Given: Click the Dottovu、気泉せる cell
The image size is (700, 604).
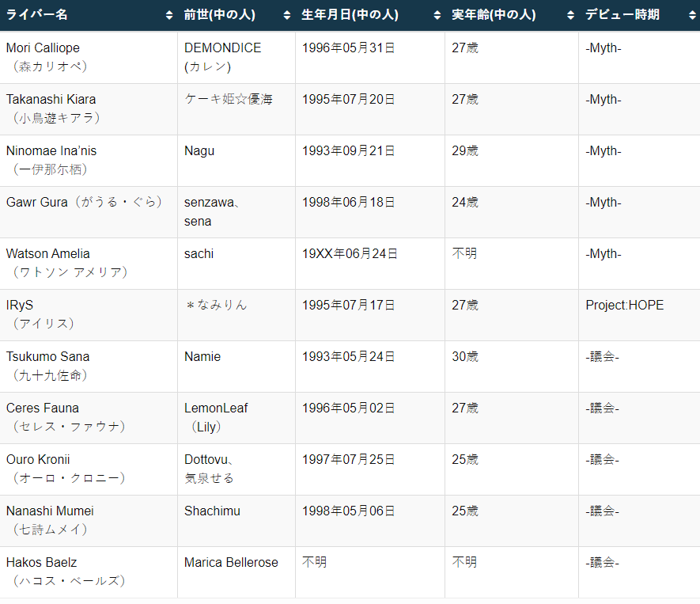Looking at the screenshot, I should point(236,469).
